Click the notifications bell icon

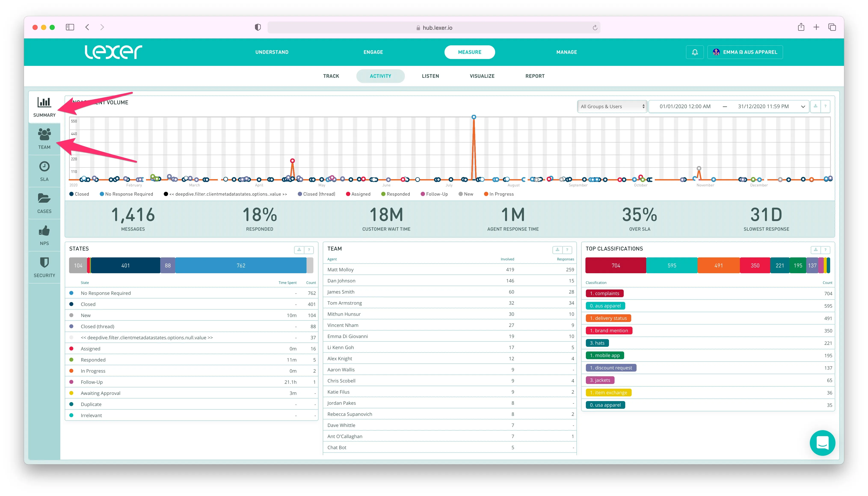[x=695, y=52]
